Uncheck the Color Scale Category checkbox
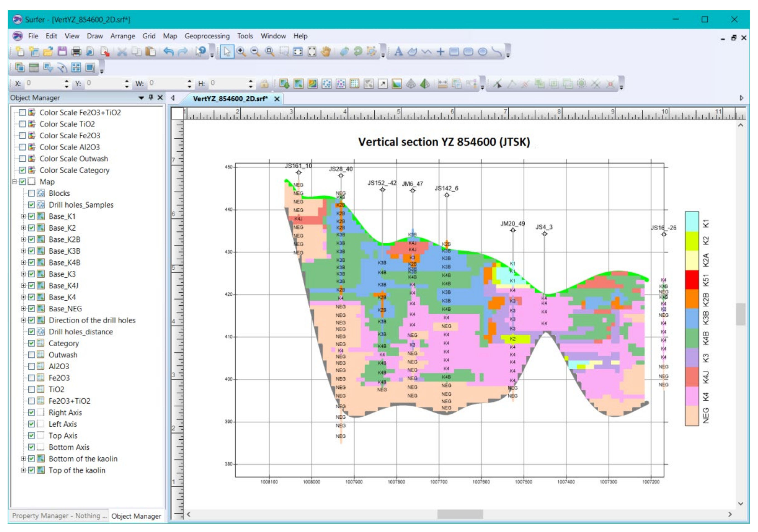This screenshot has width=758, height=532. coord(23,170)
